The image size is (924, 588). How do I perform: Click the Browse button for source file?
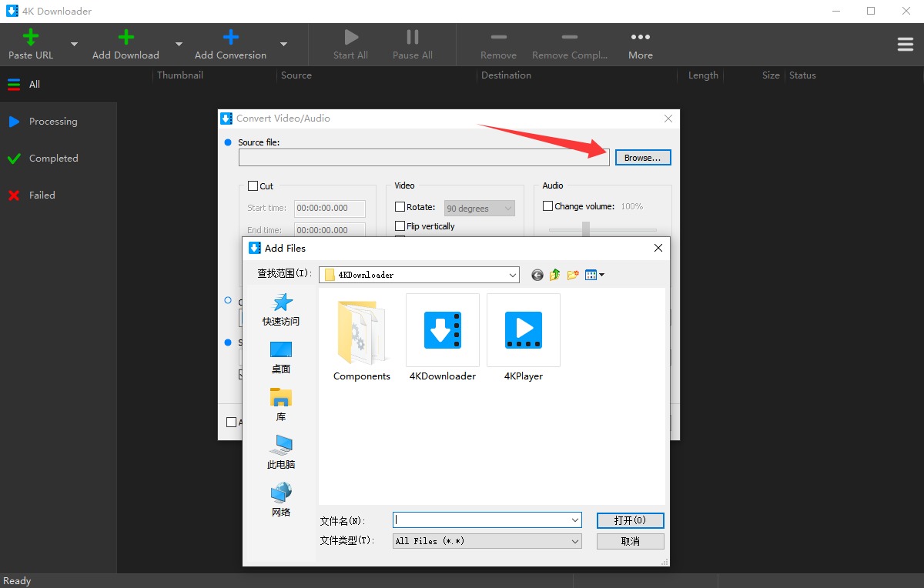(643, 158)
